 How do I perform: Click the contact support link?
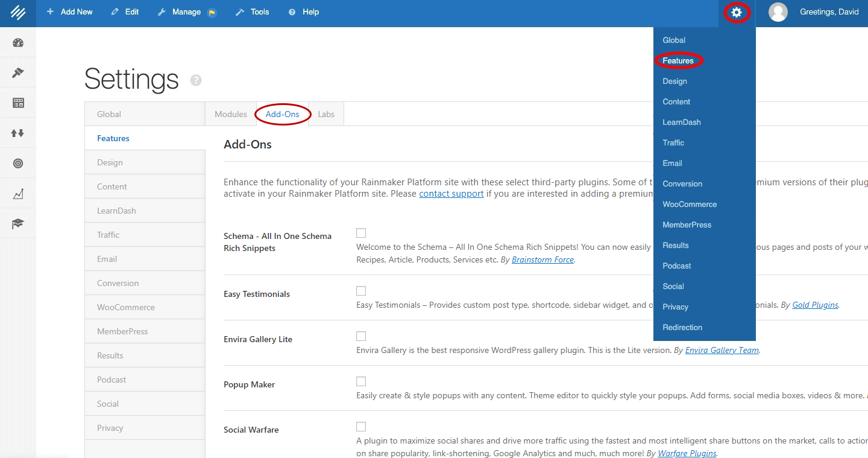451,194
